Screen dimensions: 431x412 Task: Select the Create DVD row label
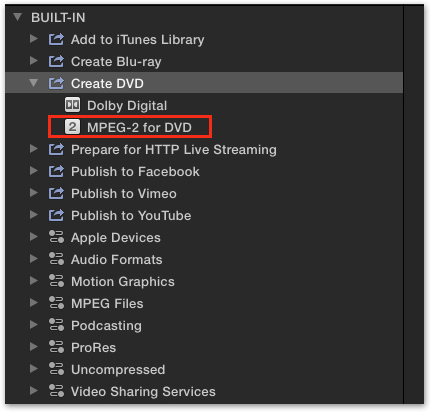pos(107,83)
